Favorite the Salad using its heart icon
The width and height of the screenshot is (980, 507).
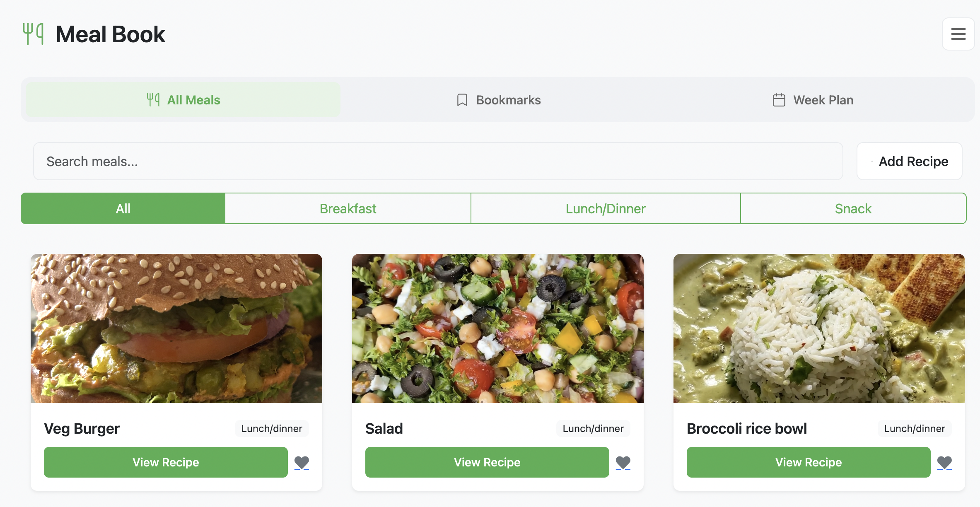coord(623,461)
